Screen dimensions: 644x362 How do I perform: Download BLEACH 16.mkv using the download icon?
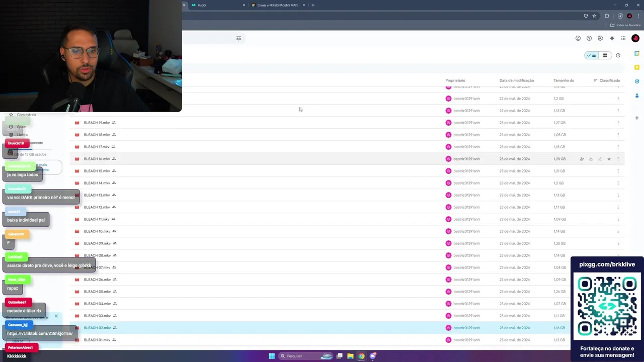tap(591, 159)
